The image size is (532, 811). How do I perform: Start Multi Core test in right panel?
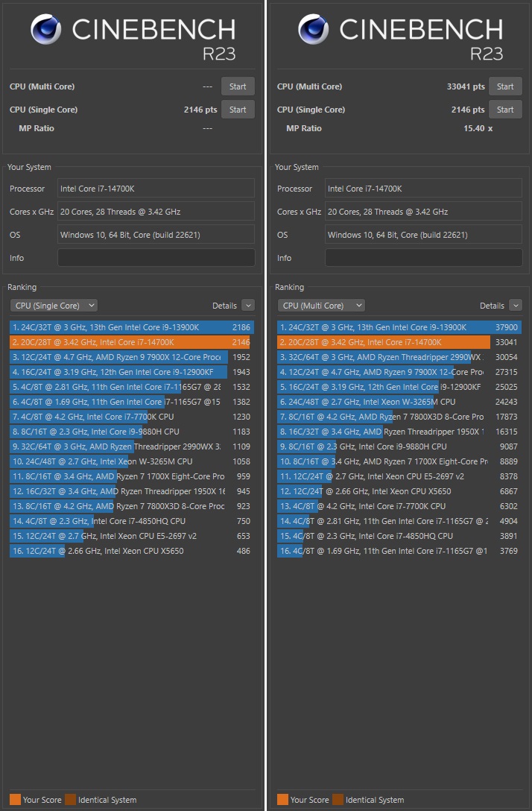tap(505, 86)
